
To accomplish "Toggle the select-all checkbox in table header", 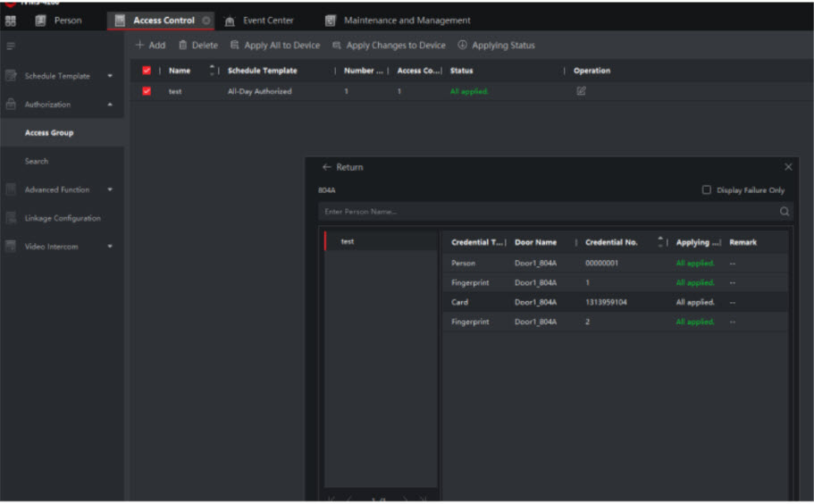I will [x=147, y=71].
